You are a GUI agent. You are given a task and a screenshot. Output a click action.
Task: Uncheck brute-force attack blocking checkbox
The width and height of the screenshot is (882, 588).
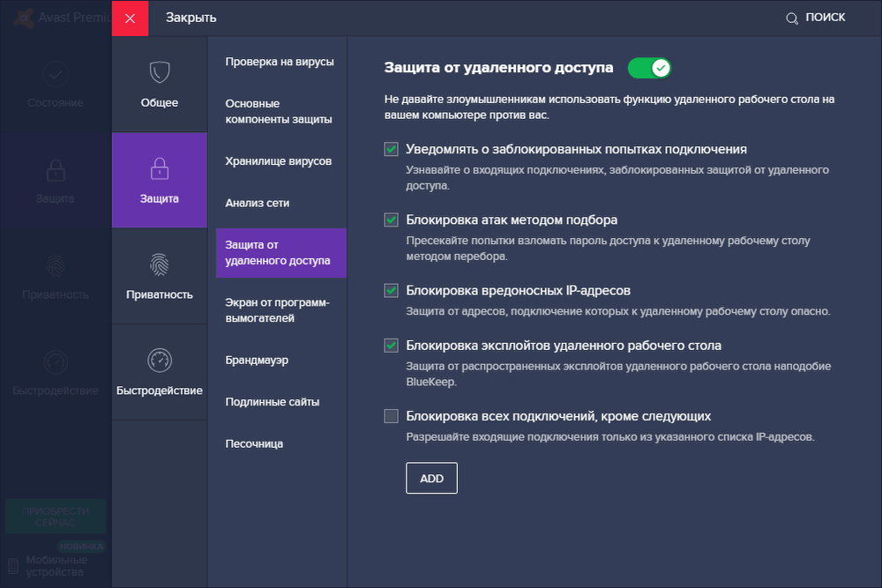click(x=392, y=220)
